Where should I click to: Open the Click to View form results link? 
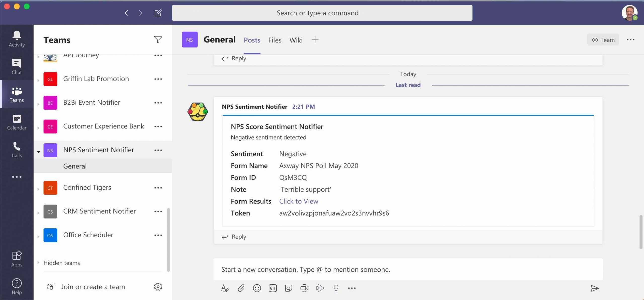tap(299, 201)
